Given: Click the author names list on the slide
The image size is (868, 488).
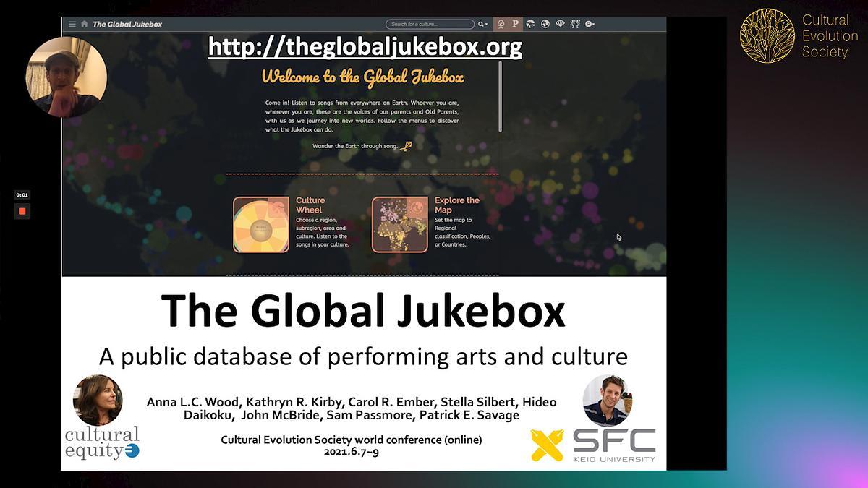Looking at the screenshot, I should coord(352,408).
